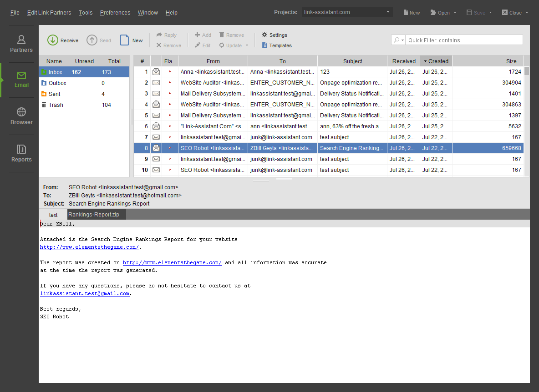Click the New email document icon
Screen dimensions: 539x392
[x=124, y=40]
